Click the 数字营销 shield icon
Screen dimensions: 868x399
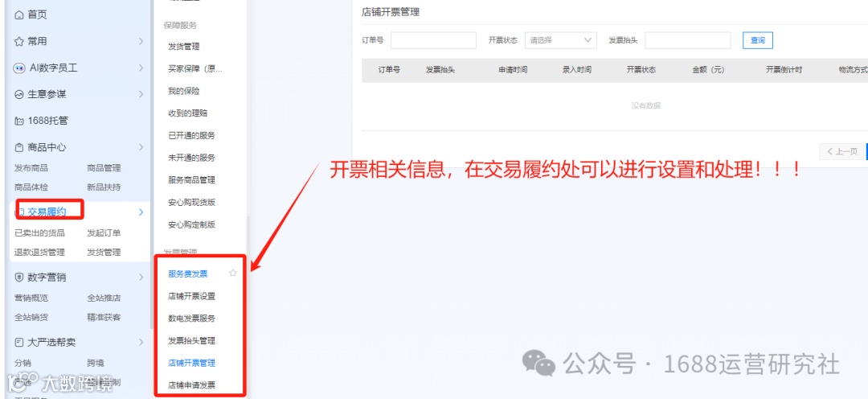point(19,277)
